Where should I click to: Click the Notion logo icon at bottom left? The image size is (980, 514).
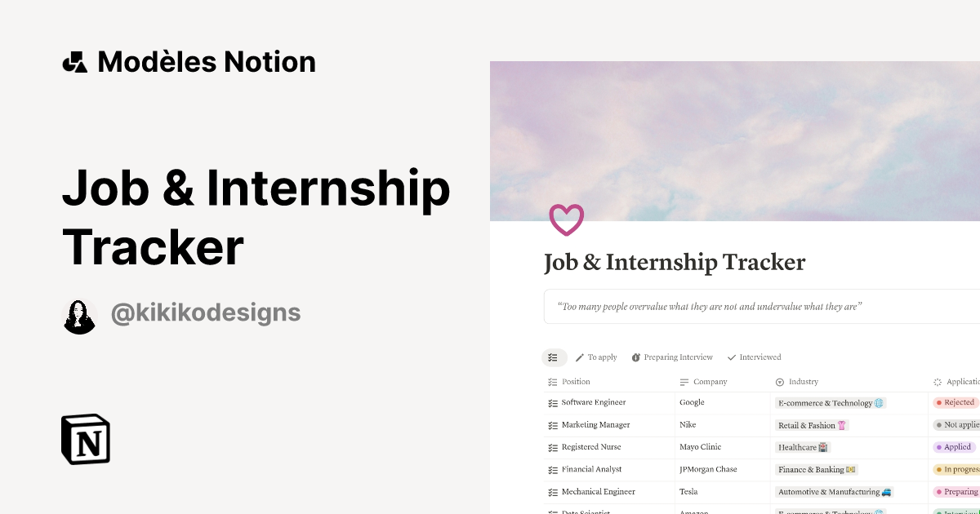85,439
